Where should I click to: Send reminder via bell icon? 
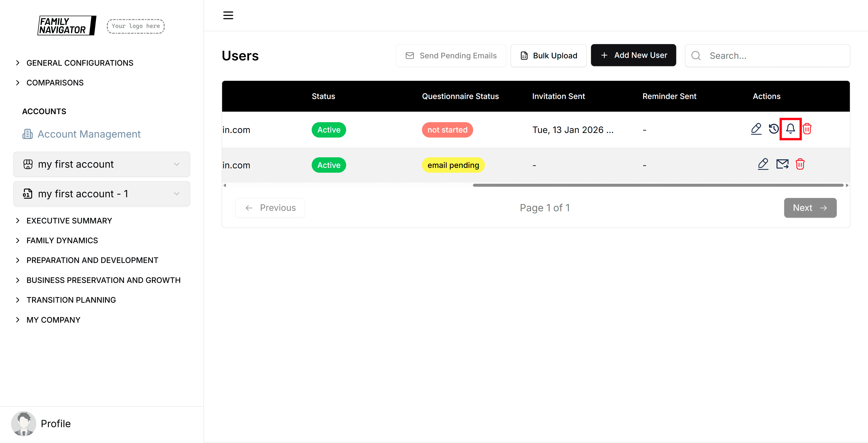point(790,129)
